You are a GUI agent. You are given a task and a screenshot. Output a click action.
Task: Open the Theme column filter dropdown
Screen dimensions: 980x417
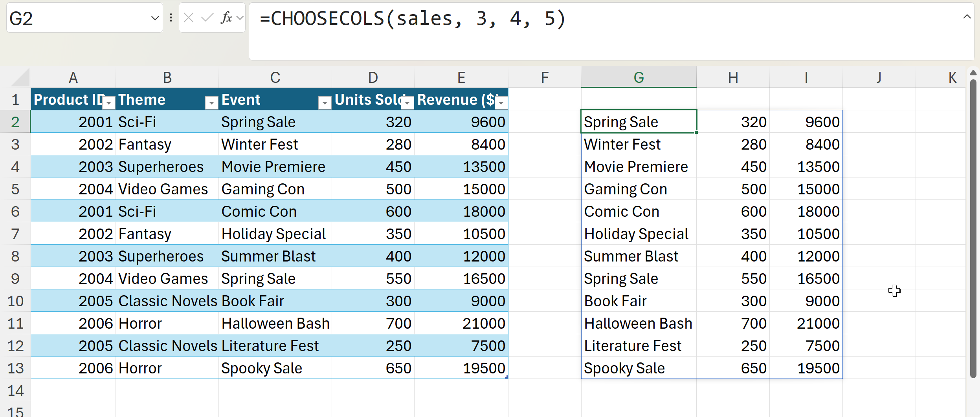coord(211,103)
